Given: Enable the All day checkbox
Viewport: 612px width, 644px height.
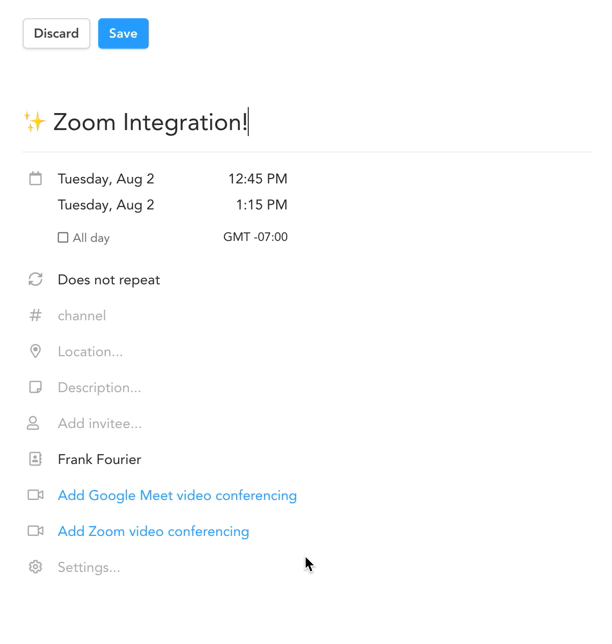Looking at the screenshot, I should [63, 238].
